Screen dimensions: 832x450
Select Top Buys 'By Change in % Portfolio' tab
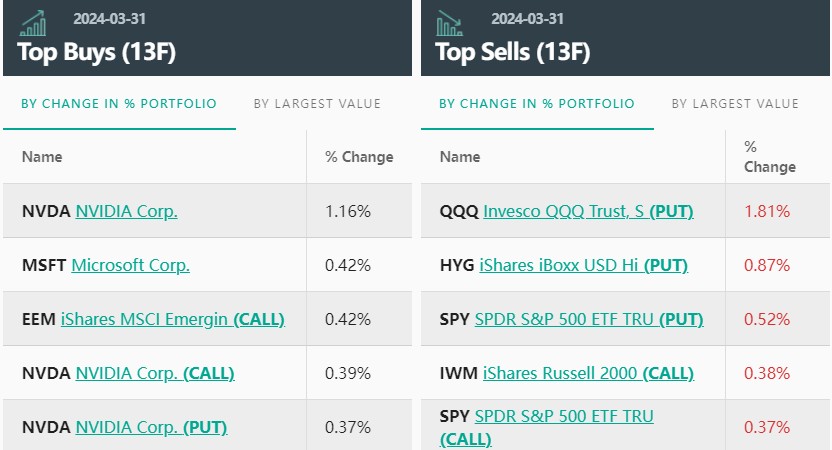coord(119,104)
